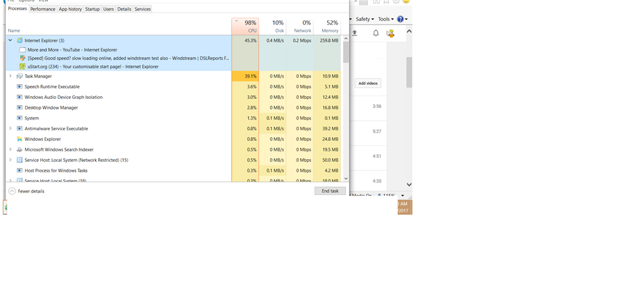
Task: Click the 4:51 video duration
Action: click(x=377, y=156)
